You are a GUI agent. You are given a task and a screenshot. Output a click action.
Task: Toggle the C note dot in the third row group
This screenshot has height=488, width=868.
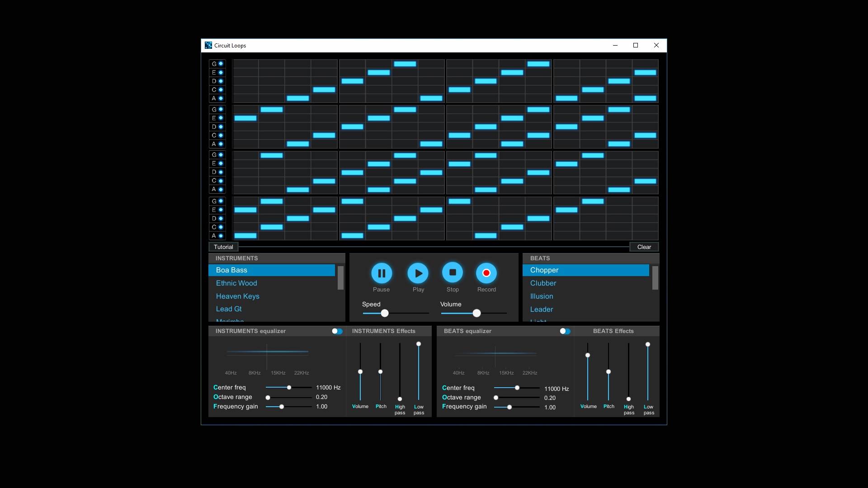click(x=221, y=181)
